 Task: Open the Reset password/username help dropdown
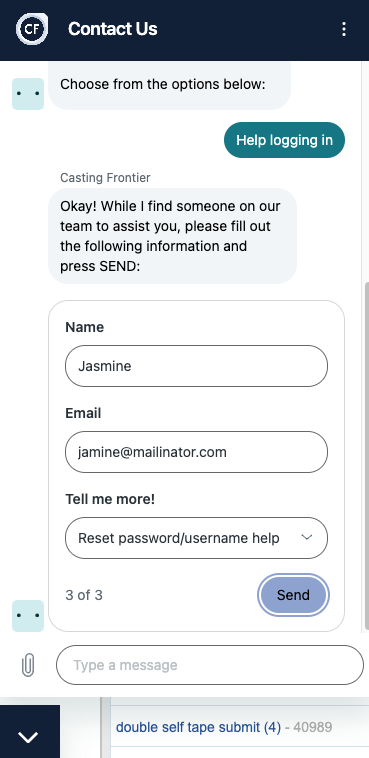(x=196, y=538)
